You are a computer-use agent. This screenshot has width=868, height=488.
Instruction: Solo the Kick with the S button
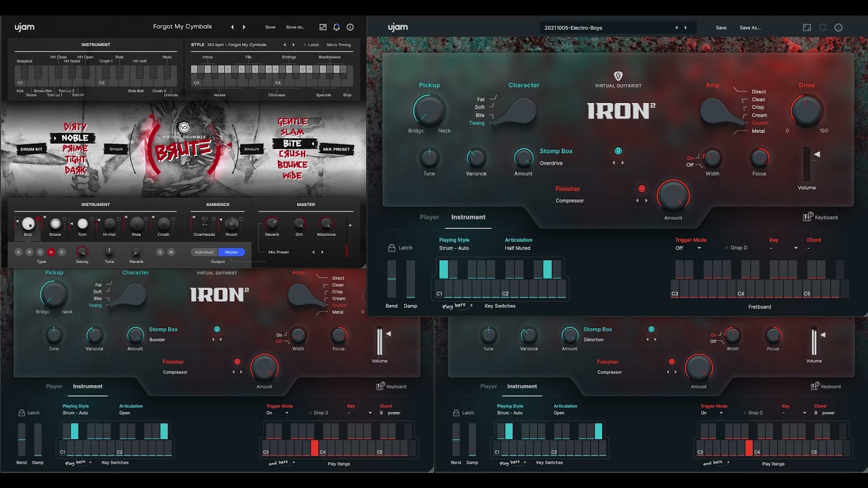tap(160, 252)
